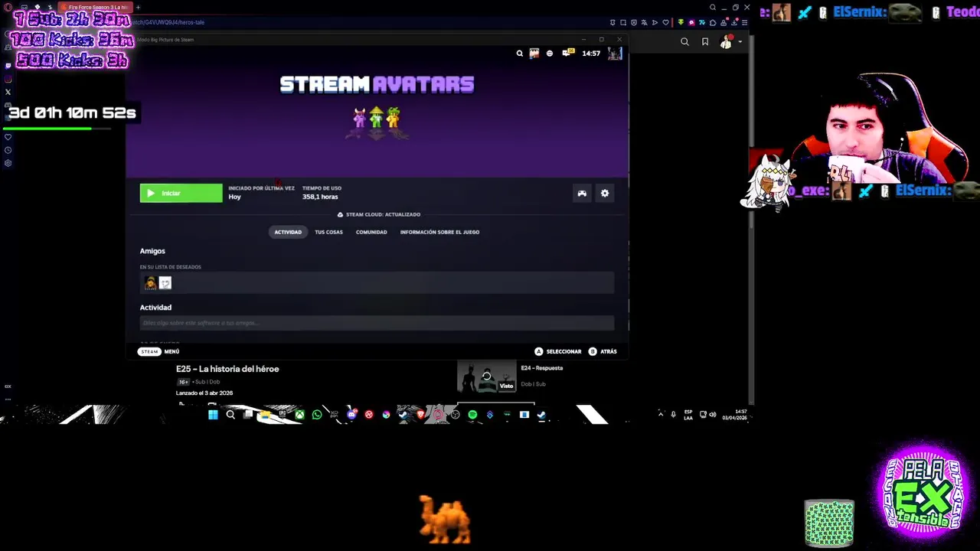Click the Steam Big Picture clock 14:57
980x551 pixels.
pos(591,54)
